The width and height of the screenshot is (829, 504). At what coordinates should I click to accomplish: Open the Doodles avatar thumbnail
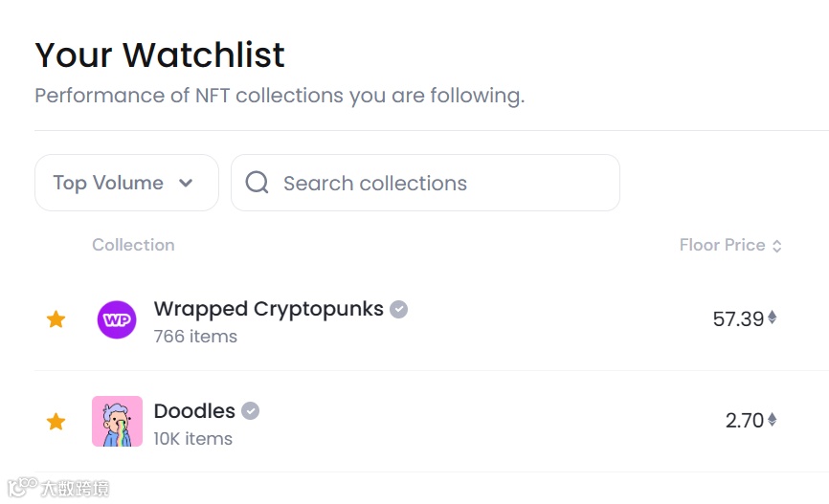click(x=117, y=421)
